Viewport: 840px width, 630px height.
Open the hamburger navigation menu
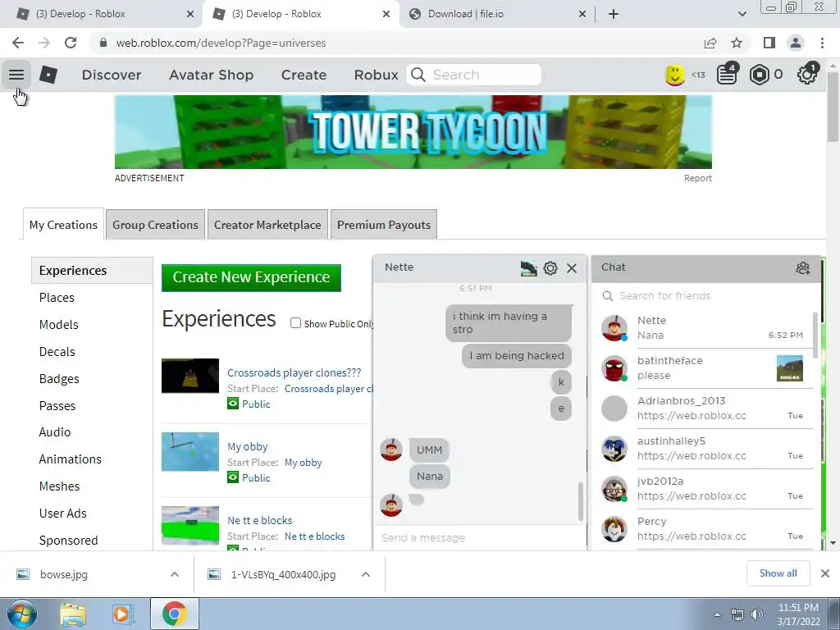pos(16,75)
